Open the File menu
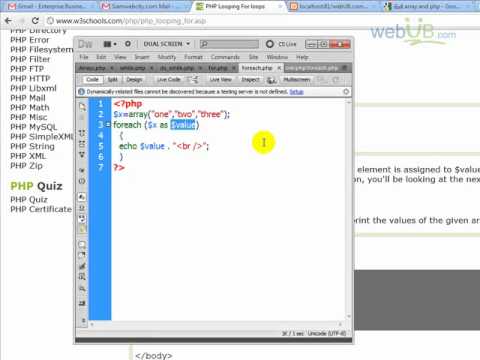This screenshot has height=360, width=480. click(84, 57)
